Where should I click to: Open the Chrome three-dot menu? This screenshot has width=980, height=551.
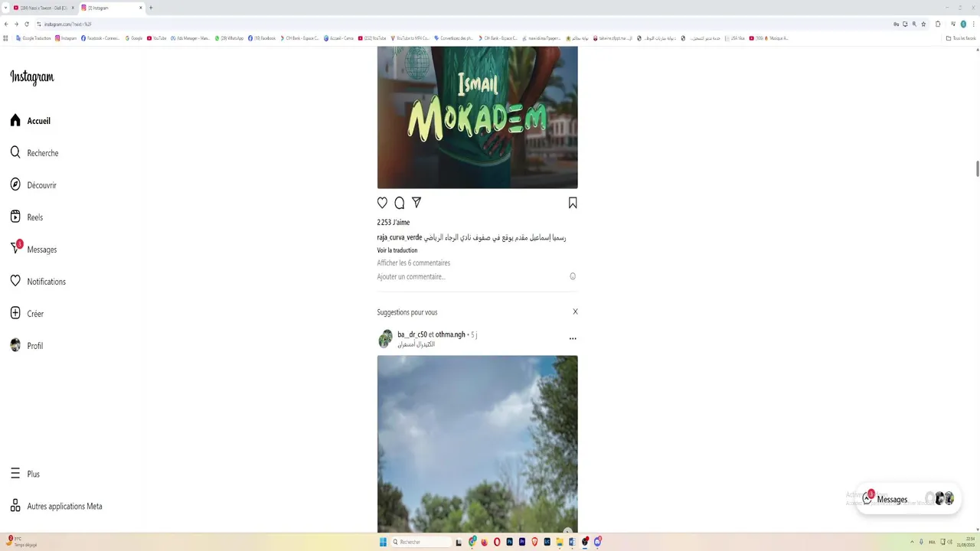(x=974, y=24)
